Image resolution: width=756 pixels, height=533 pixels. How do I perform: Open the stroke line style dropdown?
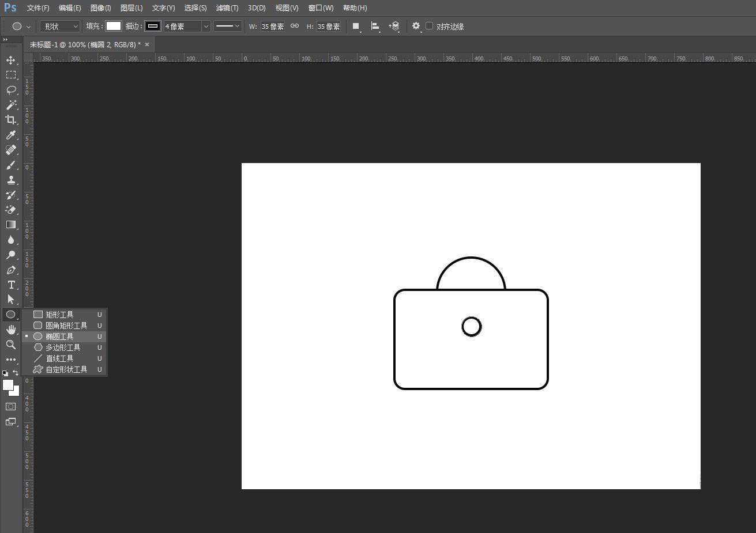tap(227, 26)
